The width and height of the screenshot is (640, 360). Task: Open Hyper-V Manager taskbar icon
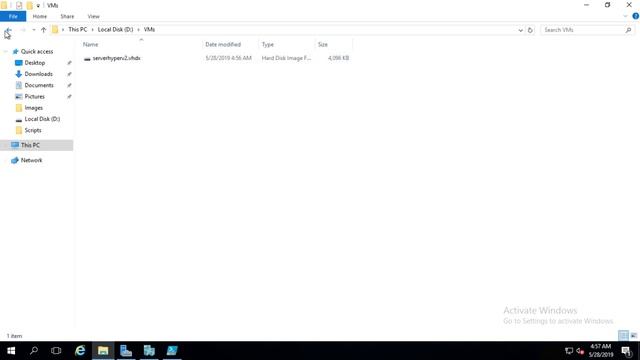pos(149,351)
